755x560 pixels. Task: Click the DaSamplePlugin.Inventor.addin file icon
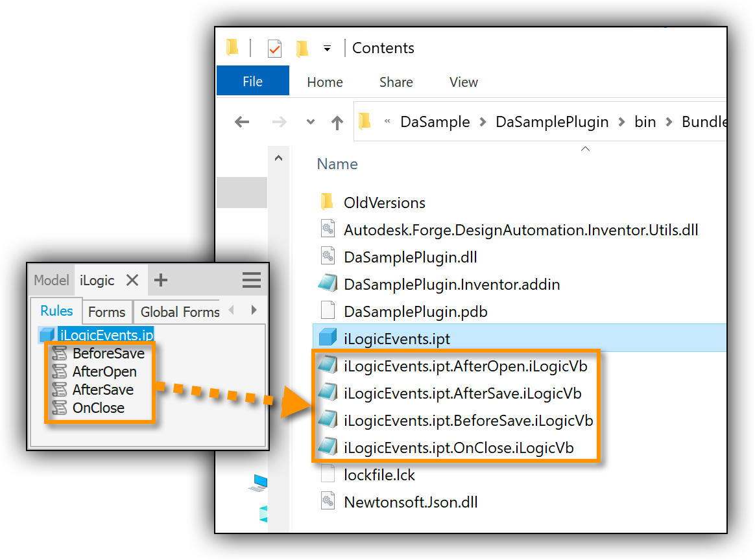328,283
